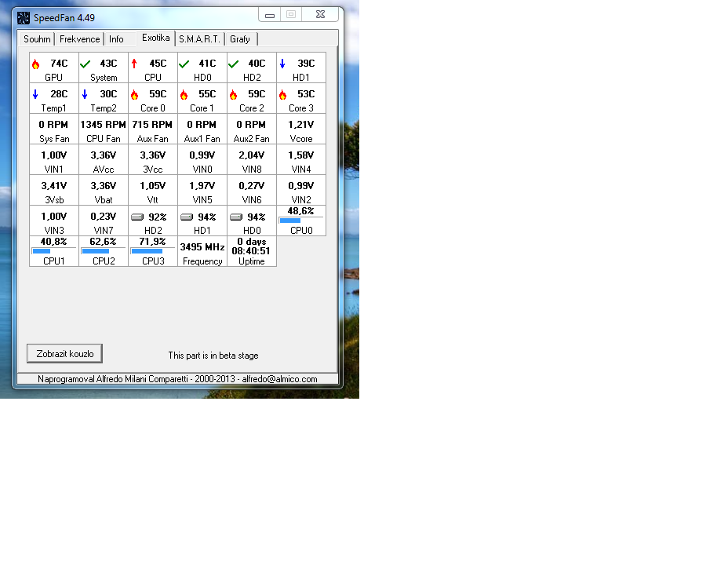Image resolution: width=728 pixels, height=569 pixels.
Task: Open the Souhrn tab
Action: tap(37, 39)
